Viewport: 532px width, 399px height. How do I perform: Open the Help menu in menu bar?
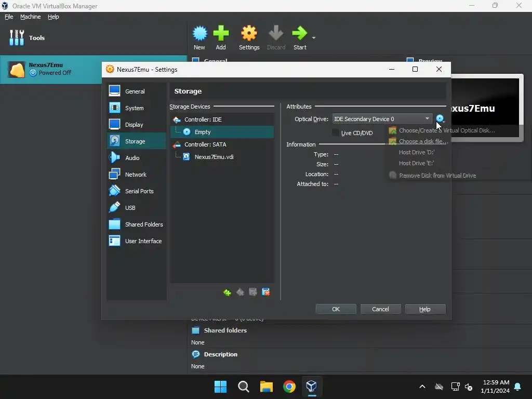(x=54, y=17)
